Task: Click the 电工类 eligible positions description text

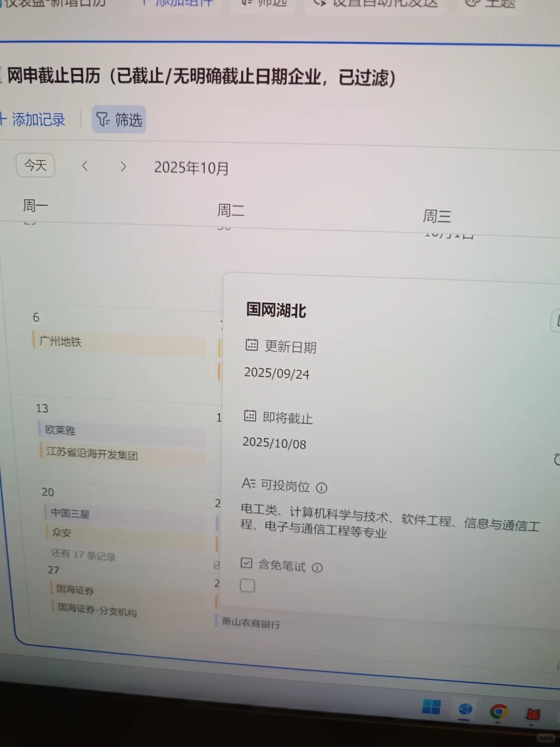Action: [390, 521]
